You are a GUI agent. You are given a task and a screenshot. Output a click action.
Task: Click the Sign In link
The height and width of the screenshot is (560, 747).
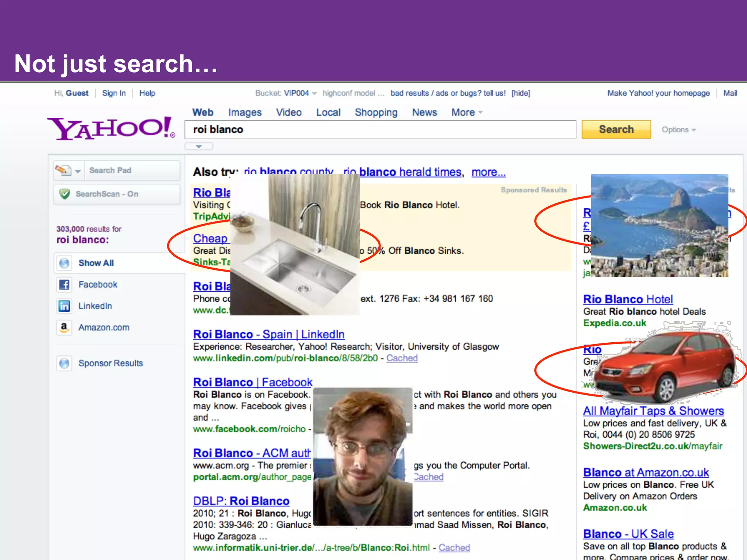(x=114, y=93)
